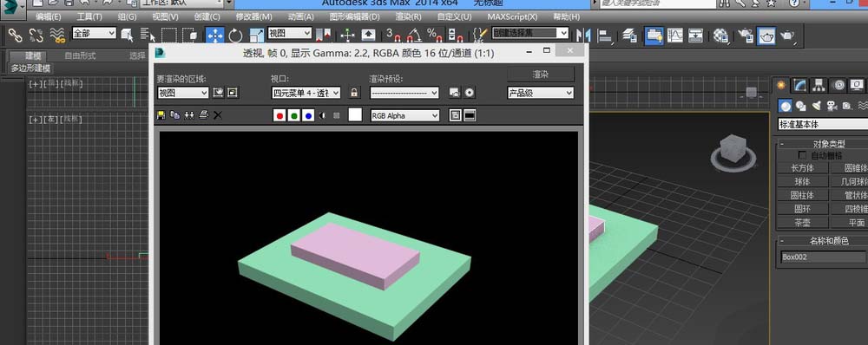Open the 修改器(M) menu
Screen dimensions: 868x345
(253, 16)
